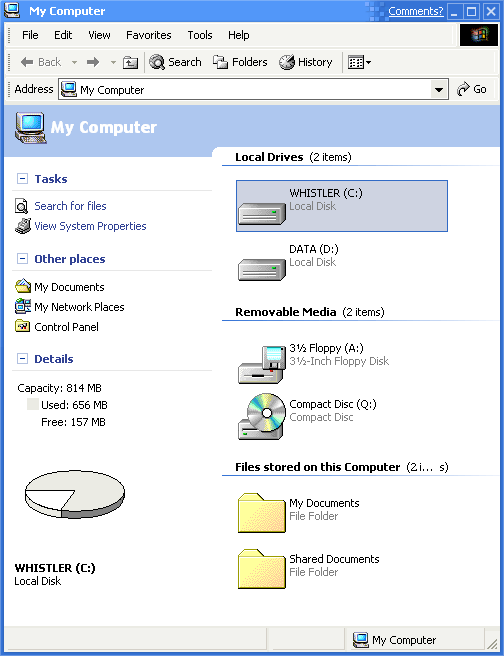This screenshot has height=656, width=504.
Task: Click the Search for files link
Action: [70, 206]
